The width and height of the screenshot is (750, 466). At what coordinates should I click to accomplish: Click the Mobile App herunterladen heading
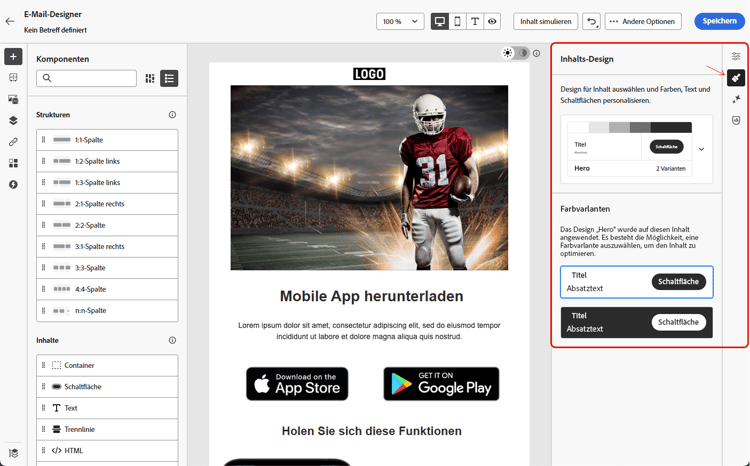[372, 296]
